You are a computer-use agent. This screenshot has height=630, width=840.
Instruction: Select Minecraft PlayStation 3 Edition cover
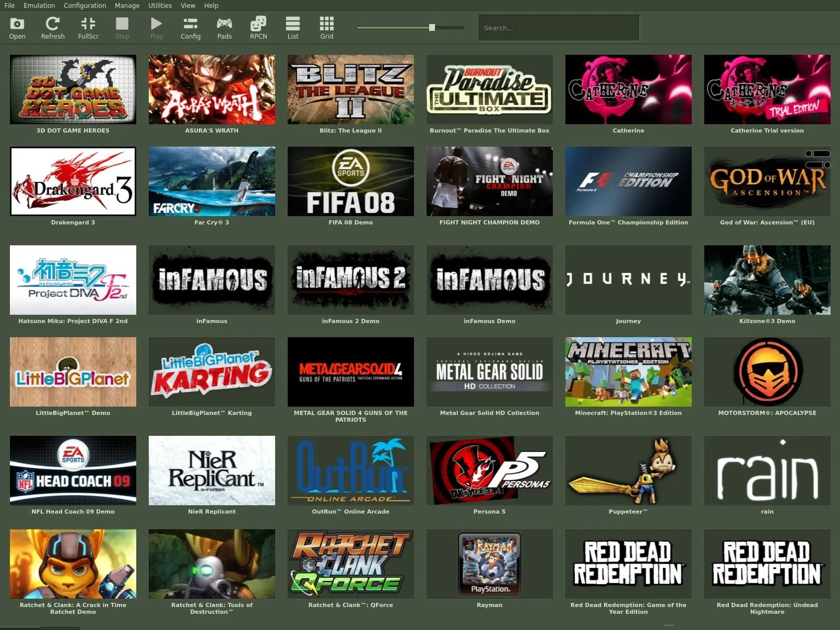[629, 372]
